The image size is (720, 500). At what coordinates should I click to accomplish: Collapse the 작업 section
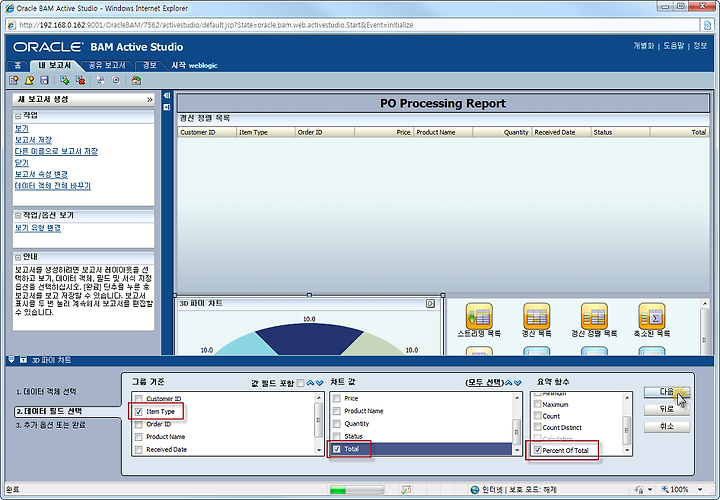[18, 116]
